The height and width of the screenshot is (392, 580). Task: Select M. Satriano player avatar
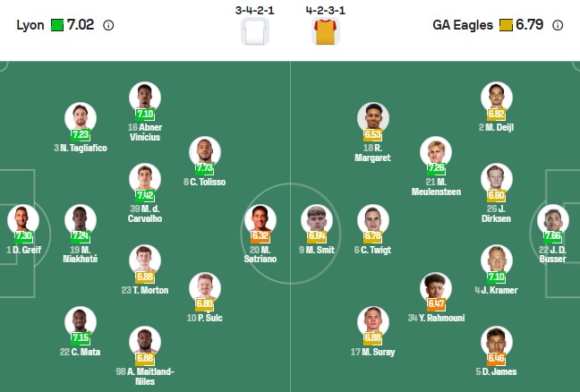click(x=260, y=220)
